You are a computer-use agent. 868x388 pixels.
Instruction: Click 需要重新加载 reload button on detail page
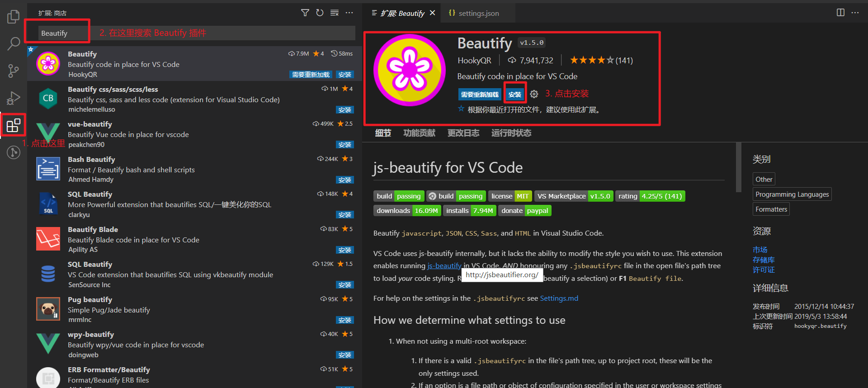(x=480, y=95)
